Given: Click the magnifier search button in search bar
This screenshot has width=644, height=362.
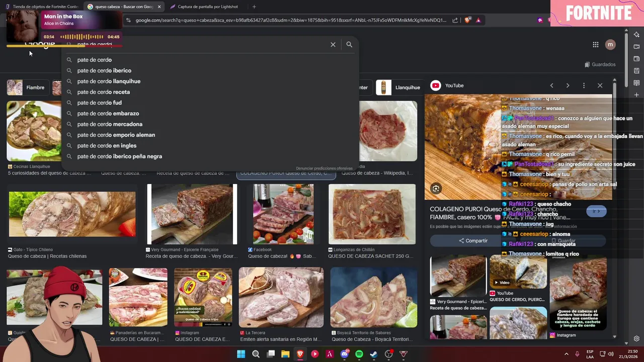Looking at the screenshot, I should (x=349, y=45).
